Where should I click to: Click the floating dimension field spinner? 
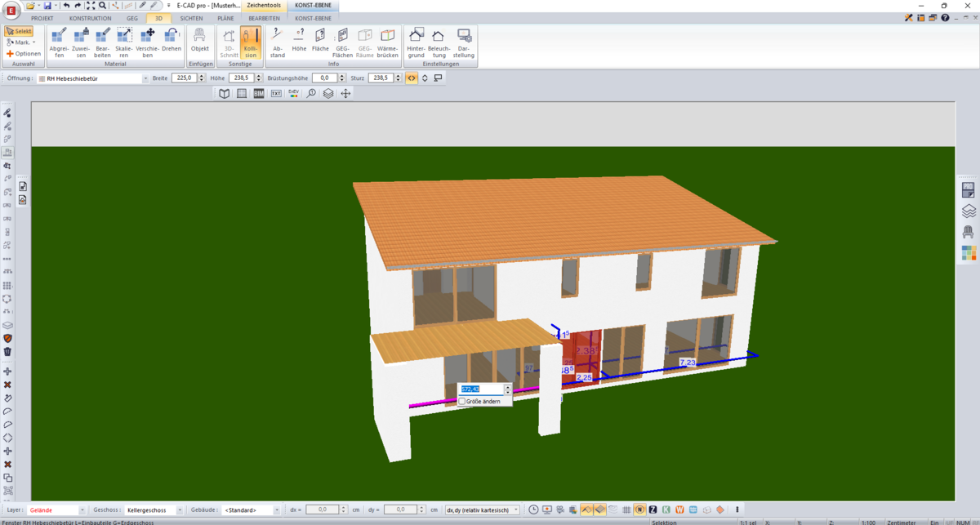click(507, 389)
